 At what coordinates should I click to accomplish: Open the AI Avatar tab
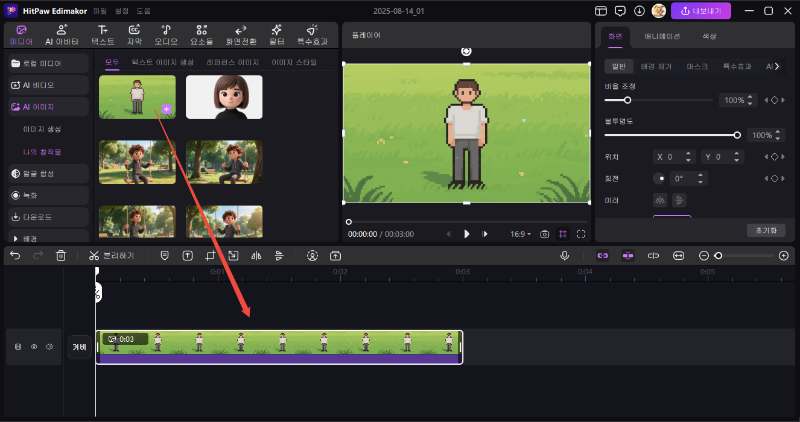click(62, 35)
